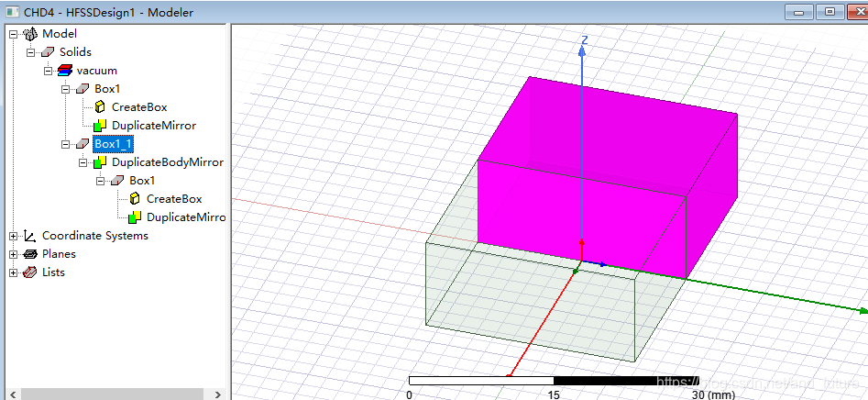Click the solid icon beside Box1_1
The width and height of the screenshot is (868, 400).
coord(83,143)
